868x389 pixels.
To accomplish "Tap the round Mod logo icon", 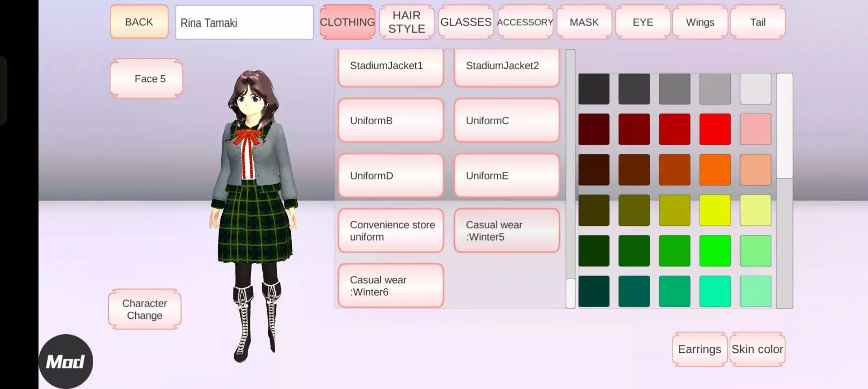I will tap(66, 361).
